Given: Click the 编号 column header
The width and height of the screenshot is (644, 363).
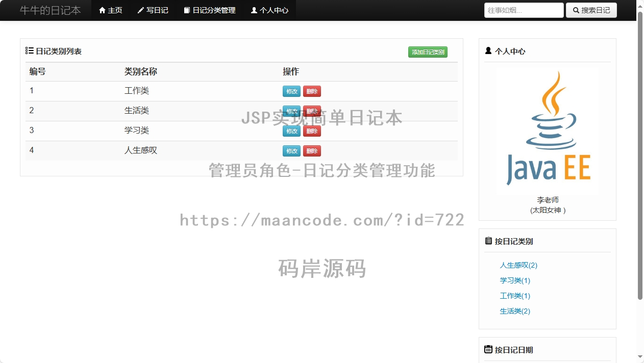Looking at the screenshot, I should coord(37,71).
